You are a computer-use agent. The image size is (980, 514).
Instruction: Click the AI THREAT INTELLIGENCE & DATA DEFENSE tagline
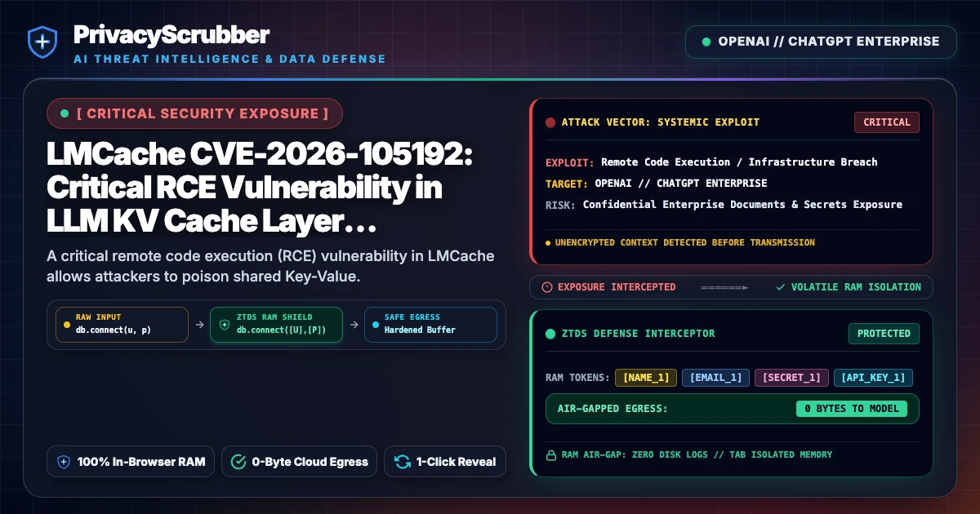(229, 60)
